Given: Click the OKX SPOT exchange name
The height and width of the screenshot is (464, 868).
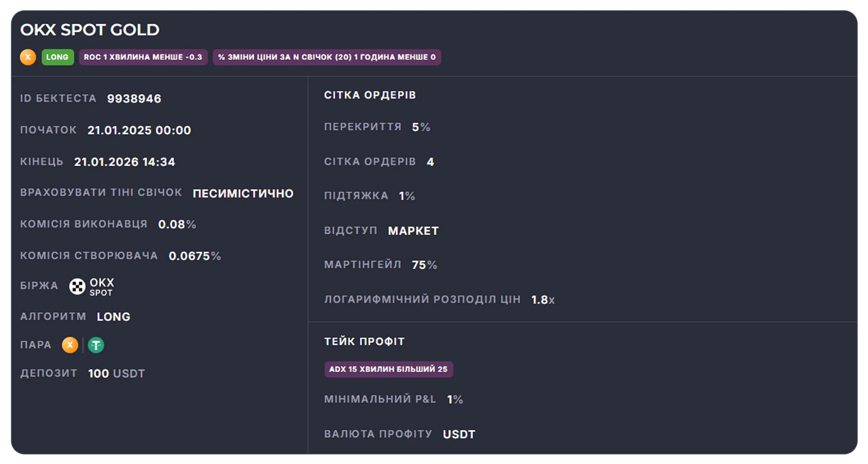Looking at the screenshot, I should (102, 287).
